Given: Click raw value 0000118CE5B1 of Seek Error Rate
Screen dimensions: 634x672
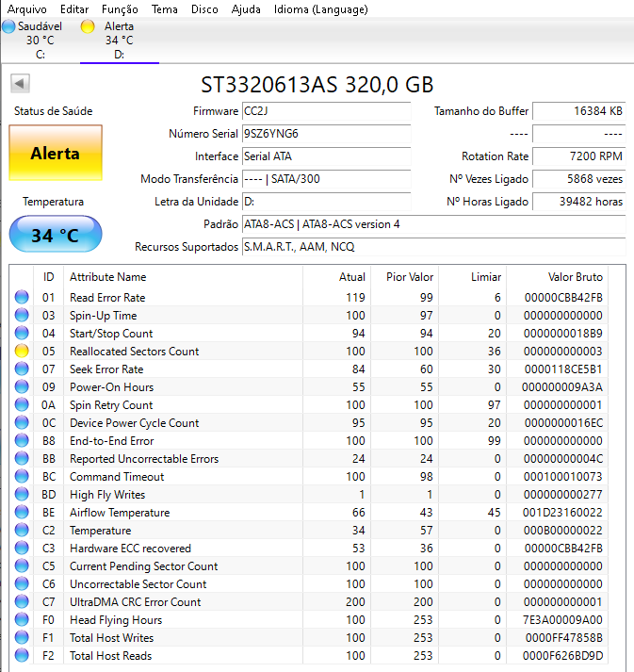Looking at the screenshot, I should coord(563,369).
